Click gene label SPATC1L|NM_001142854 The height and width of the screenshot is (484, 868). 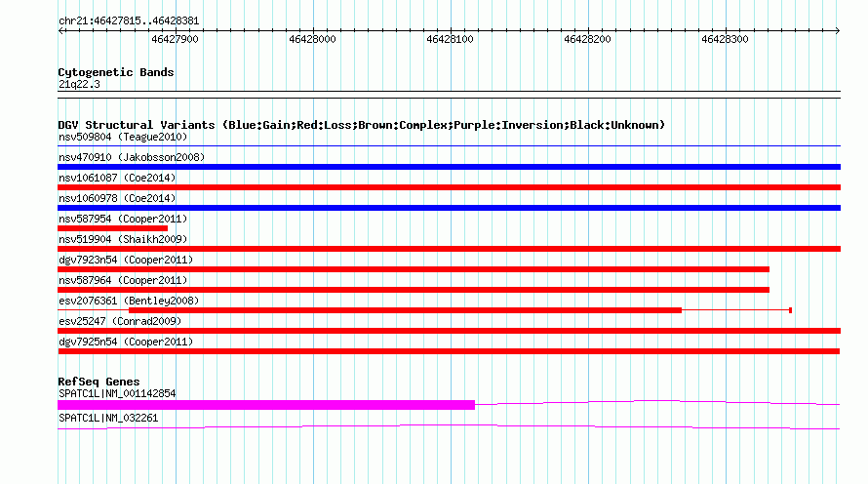pos(117,393)
